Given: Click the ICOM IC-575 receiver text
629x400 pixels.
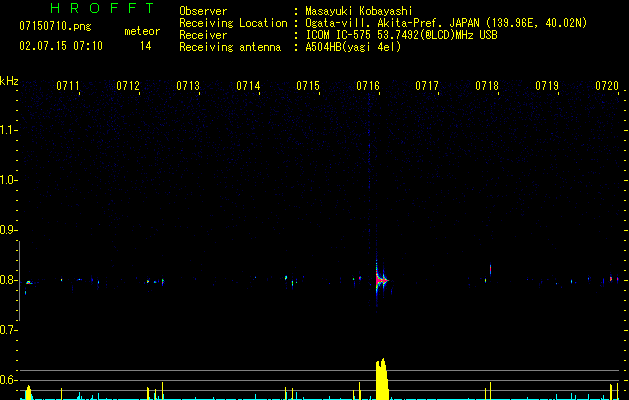Looking at the screenshot, I should tap(401, 35).
